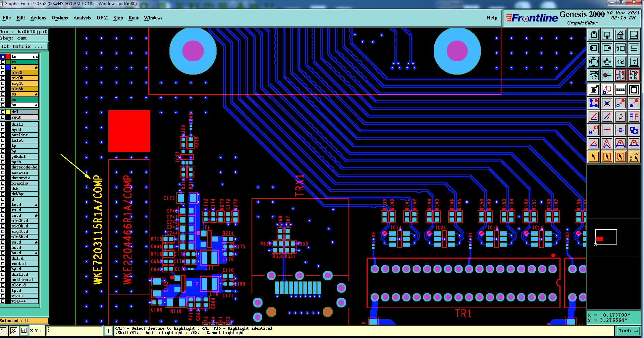
Task: Click the question mark help icon
Action: tap(634, 62)
